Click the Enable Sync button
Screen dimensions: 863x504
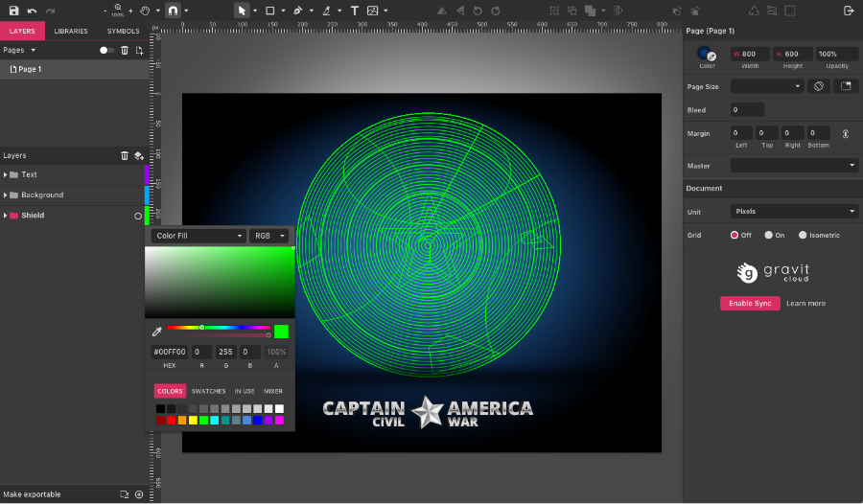click(x=749, y=303)
